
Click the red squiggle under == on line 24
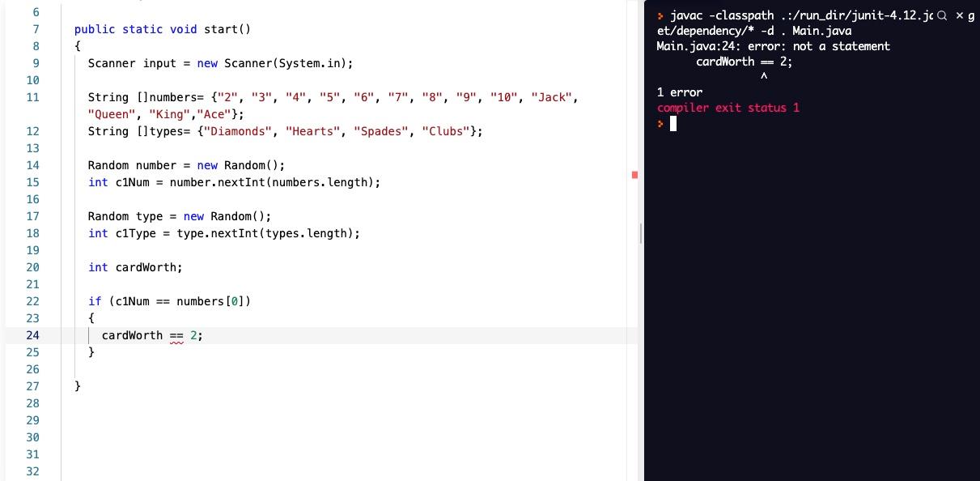tap(175, 342)
